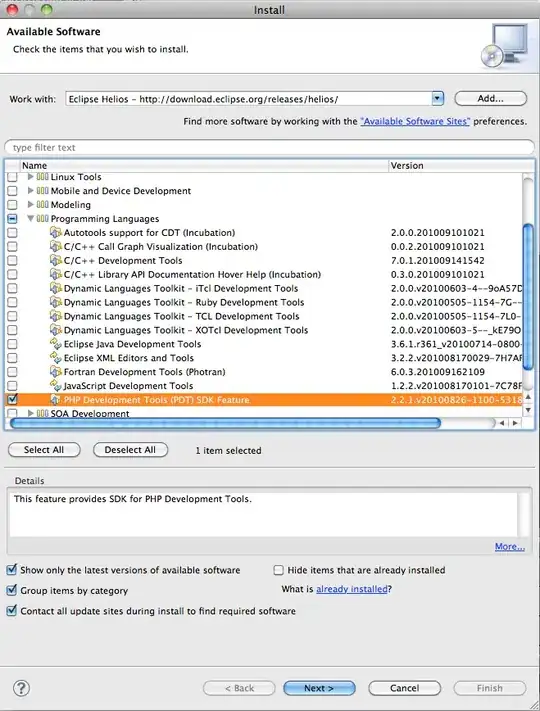Click the iTcl Development Tools feature icon

point(56,288)
